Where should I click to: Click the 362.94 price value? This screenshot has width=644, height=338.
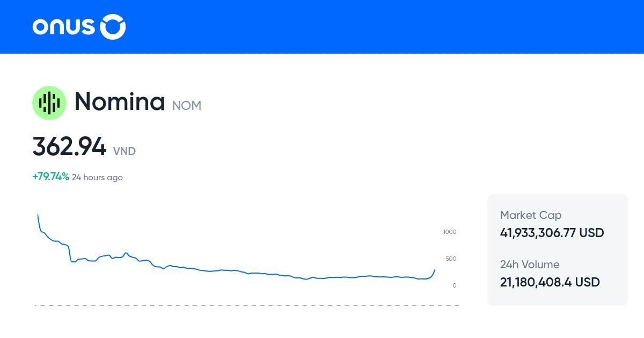(69, 147)
